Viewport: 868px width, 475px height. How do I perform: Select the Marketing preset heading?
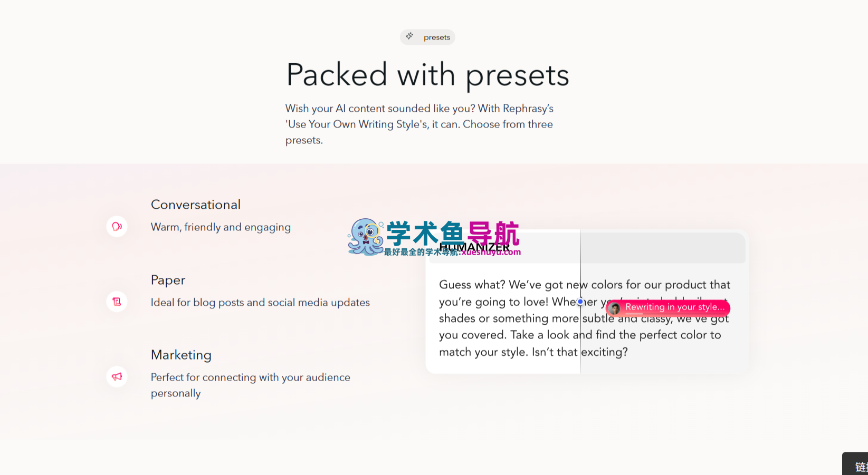[x=181, y=355]
